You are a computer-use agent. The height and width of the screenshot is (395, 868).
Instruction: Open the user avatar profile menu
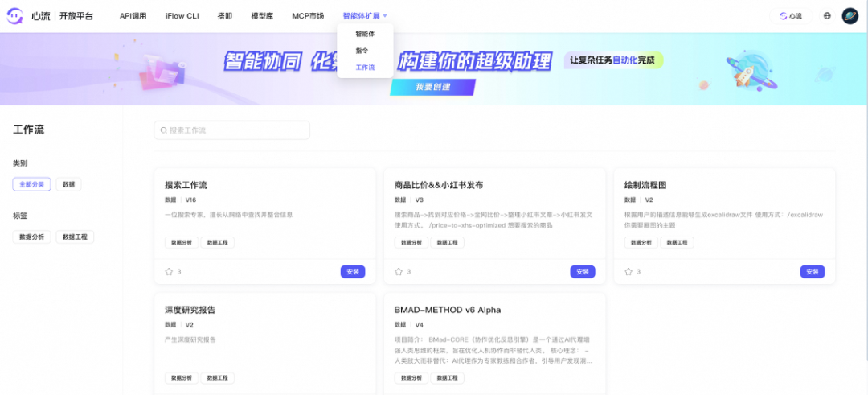pyautogui.click(x=850, y=16)
